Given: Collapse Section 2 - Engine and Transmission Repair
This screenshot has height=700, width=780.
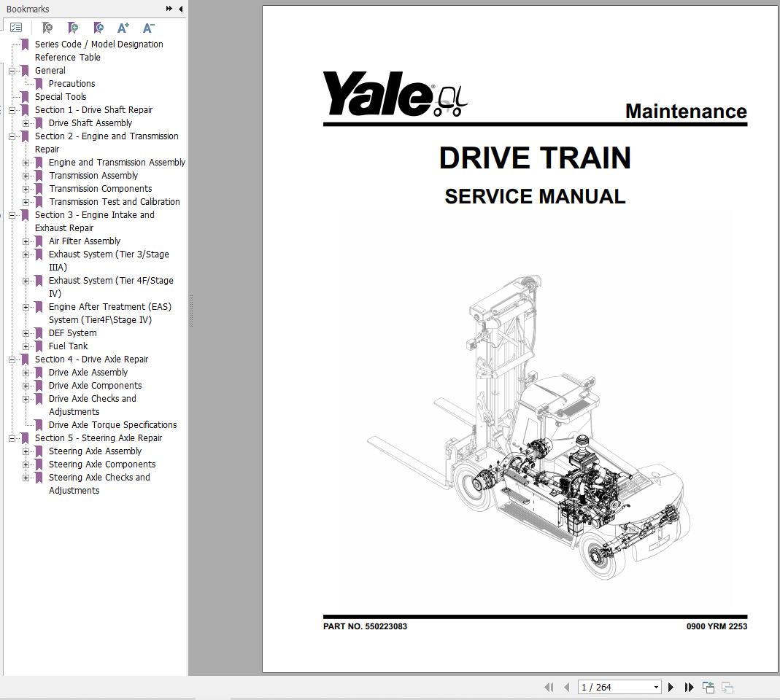Looking at the screenshot, I should pyautogui.click(x=12, y=136).
